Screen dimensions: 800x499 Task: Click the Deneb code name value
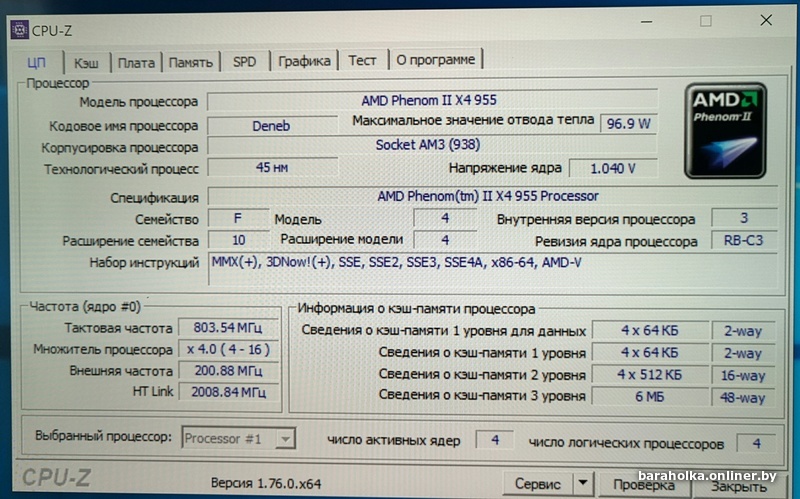point(272,126)
